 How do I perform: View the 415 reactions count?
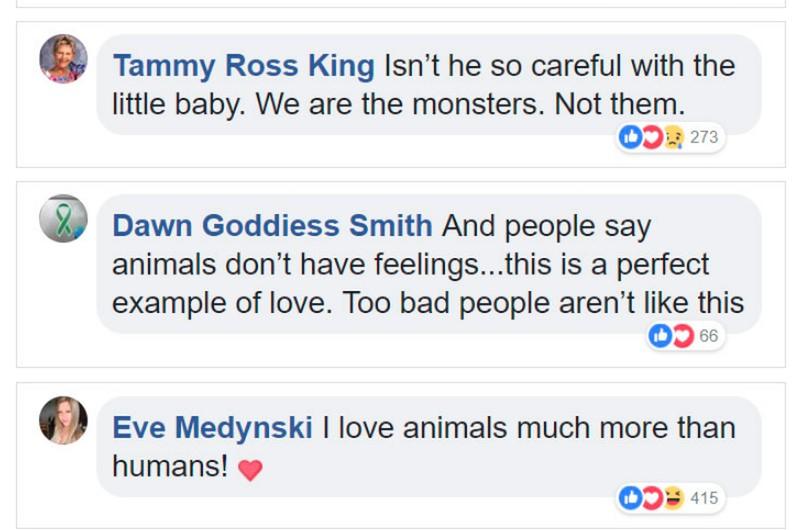click(x=704, y=497)
